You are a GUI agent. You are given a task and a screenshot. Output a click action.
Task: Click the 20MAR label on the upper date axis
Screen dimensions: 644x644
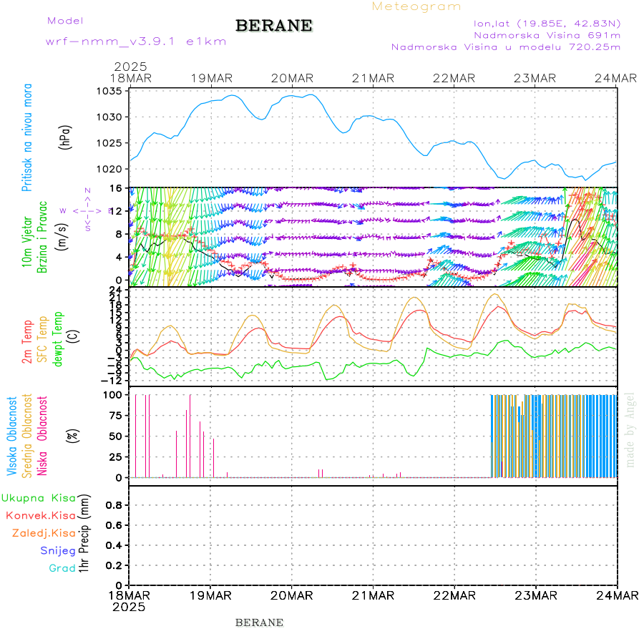[292, 78]
